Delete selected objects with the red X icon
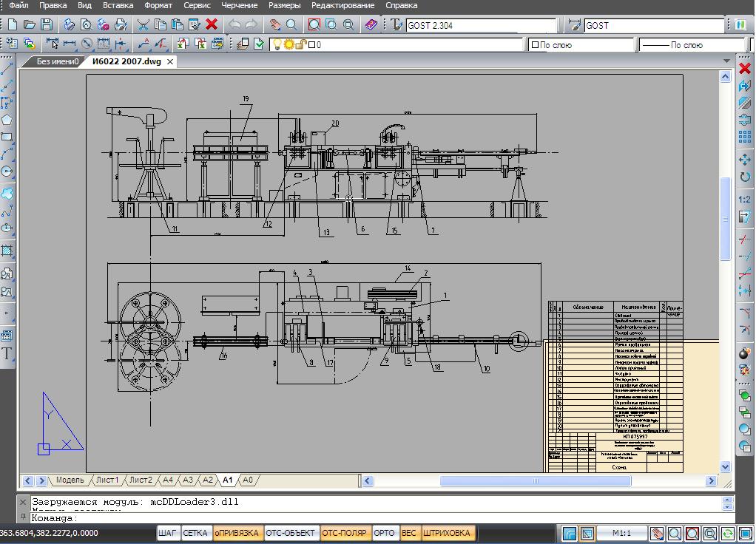 [211, 24]
